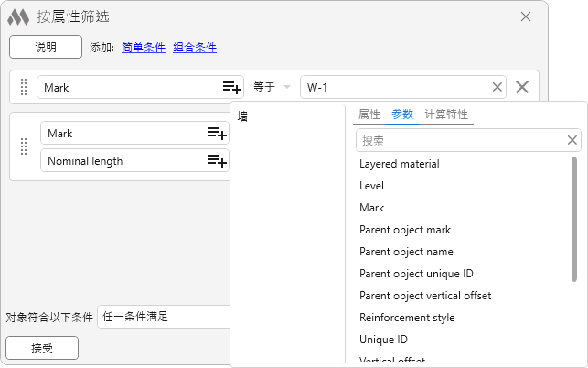Viewport: 588px width, 368px height.
Task: Open the 等于 comparison operator dropdown
Action: click(272, 88)
